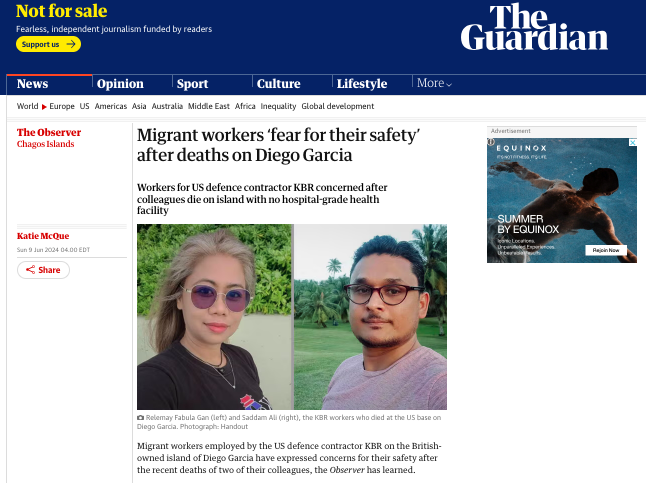Select Middle East in the subnavigation

coord(208,106)
